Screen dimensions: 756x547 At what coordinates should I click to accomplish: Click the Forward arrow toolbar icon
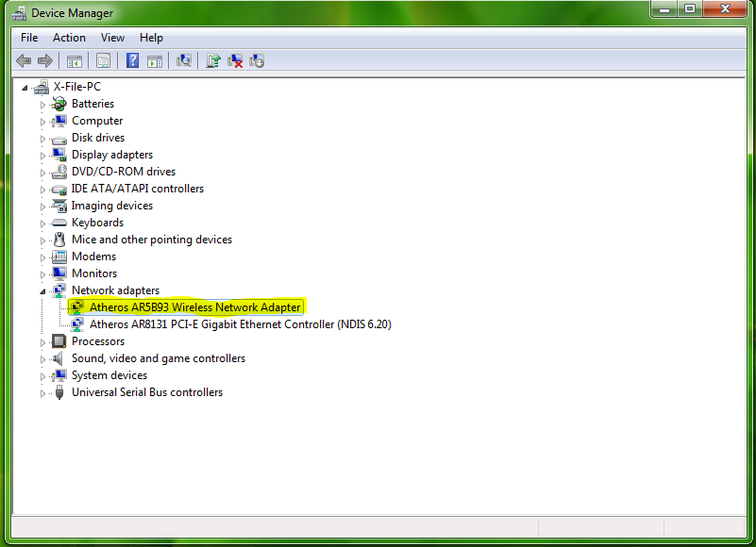(45, 60)
